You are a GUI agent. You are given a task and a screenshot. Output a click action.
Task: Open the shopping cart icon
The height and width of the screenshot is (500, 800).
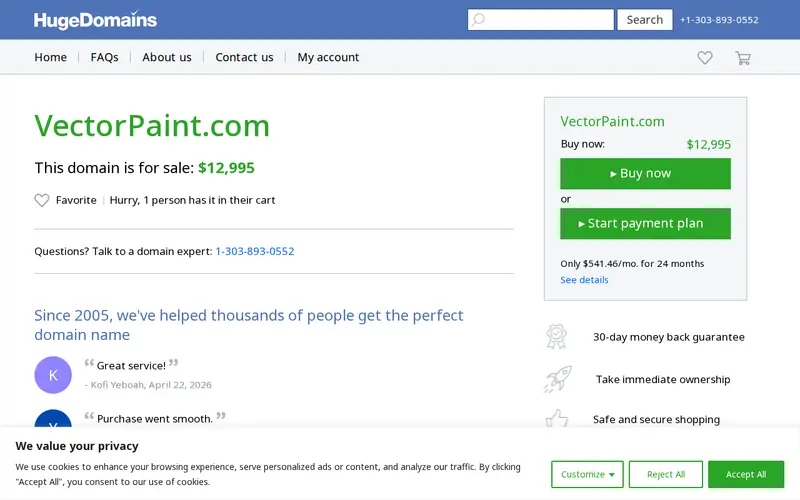[743, 58]
